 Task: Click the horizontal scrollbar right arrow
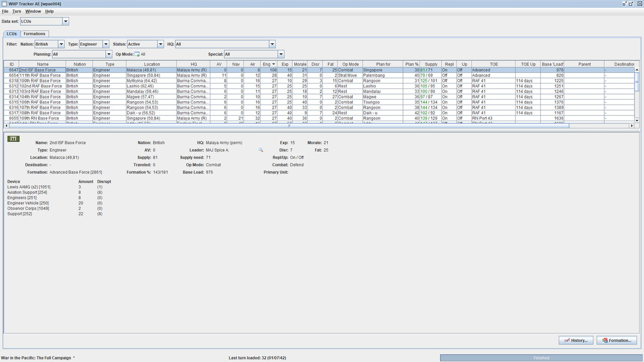pyautogui.click(x=632, y=126)
